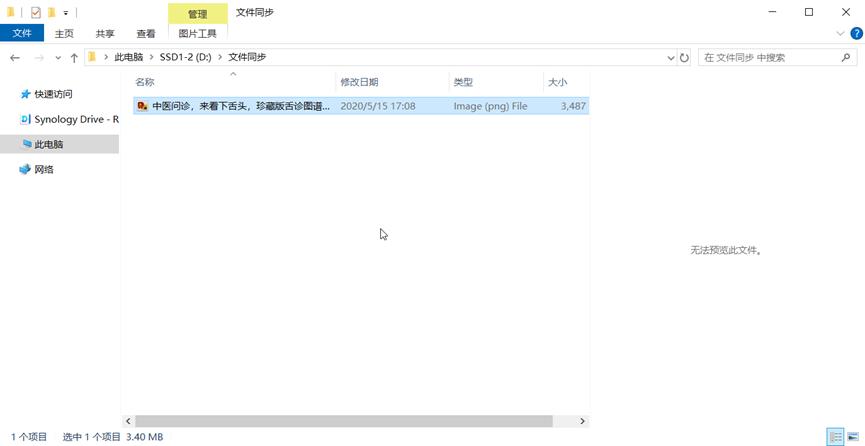Click 此电脑 in the address bar

point(129,57)
